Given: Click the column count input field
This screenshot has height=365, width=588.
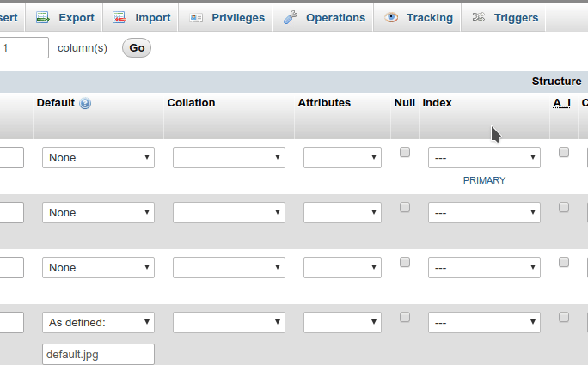Looking at the screenshot, I should (24, 48).
